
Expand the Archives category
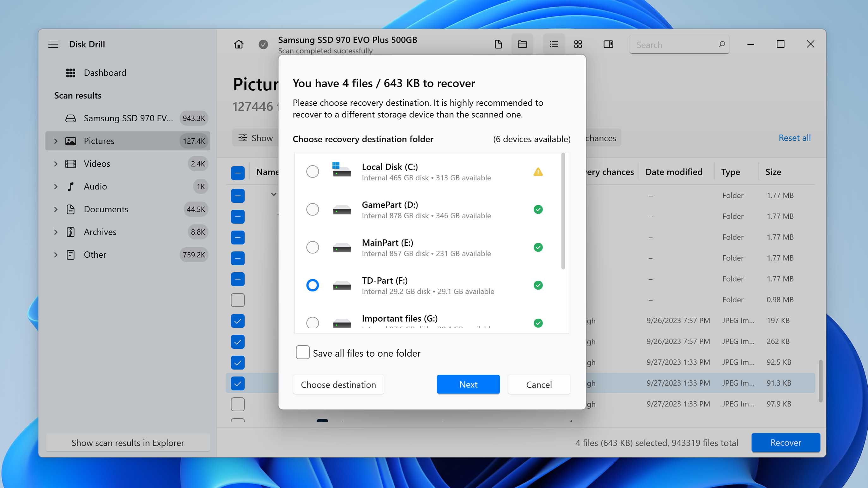[x=56, y=232]
